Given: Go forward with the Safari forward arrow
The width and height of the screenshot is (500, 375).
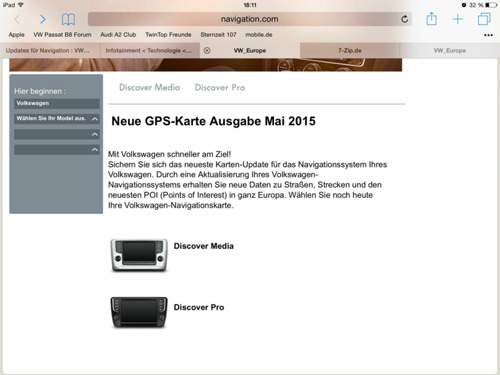Looking at the screenshot, I should click(43, 19).
